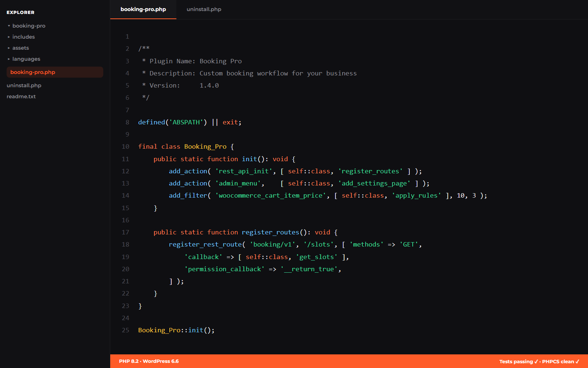
Task: Click the 'GET' string on line 18
Action: 409,244
